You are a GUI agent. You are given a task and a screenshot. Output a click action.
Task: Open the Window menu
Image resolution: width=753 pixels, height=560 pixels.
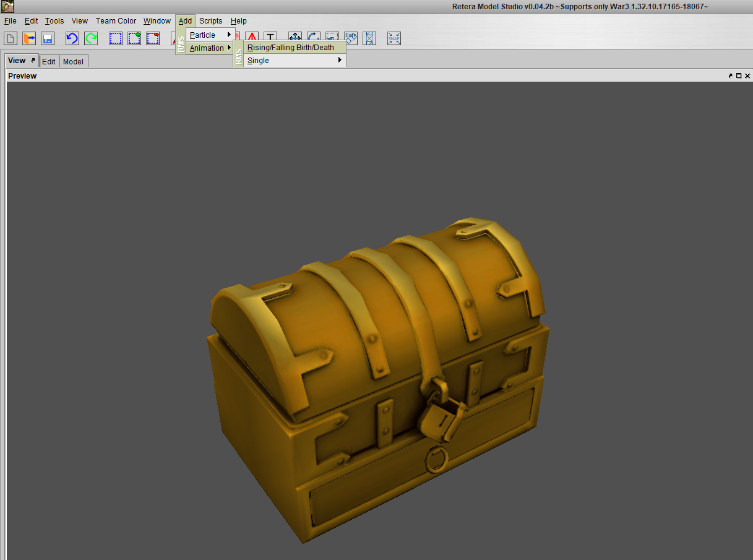[157, 21]
